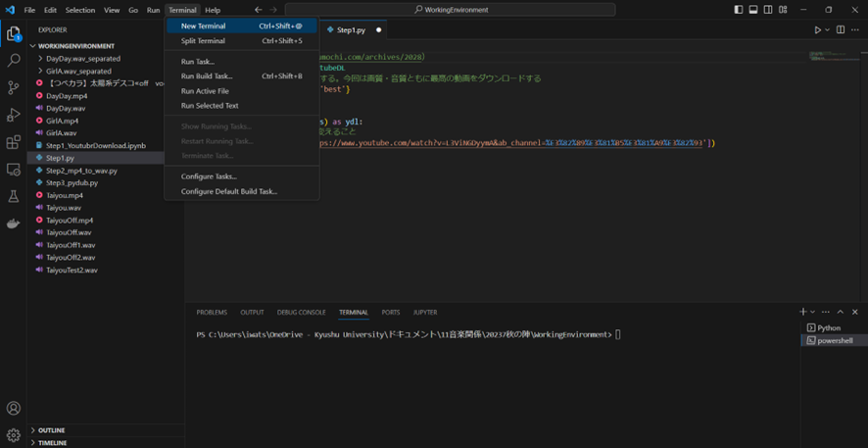Click unsaved dot on Step1.py tab
This screenshot has height=448, width=868.
point(378,30)
